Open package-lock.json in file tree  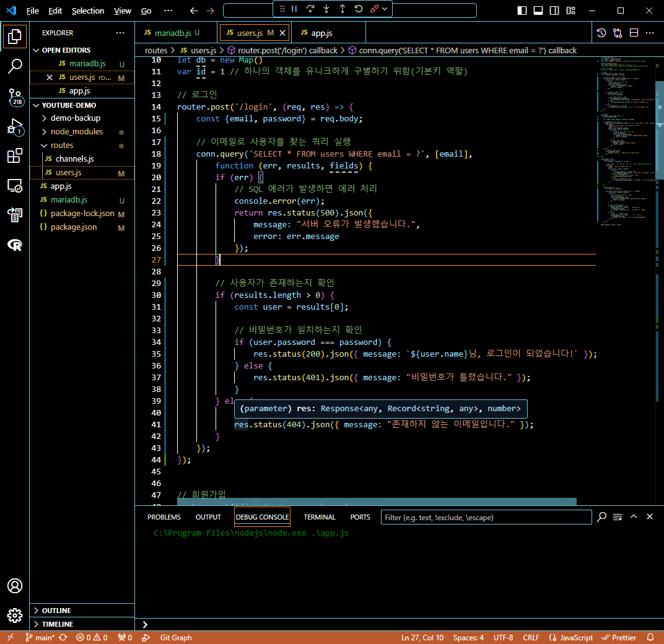click(82, 214)
